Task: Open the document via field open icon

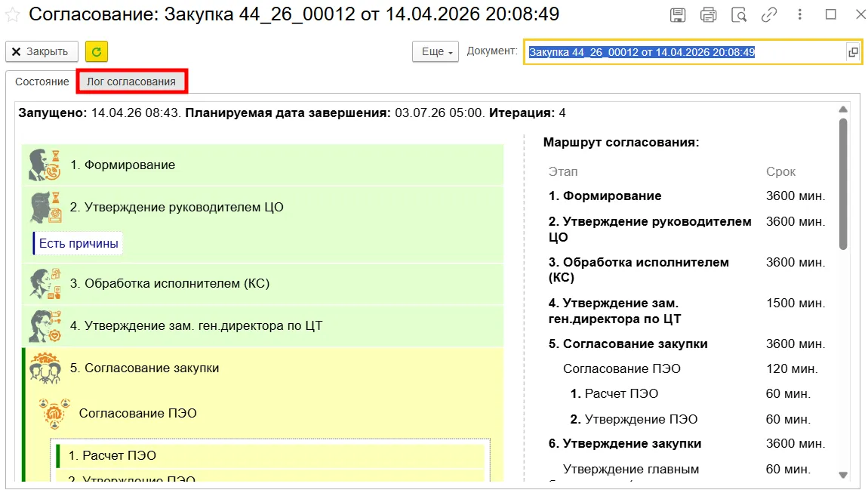Action: tap(852, 52)
